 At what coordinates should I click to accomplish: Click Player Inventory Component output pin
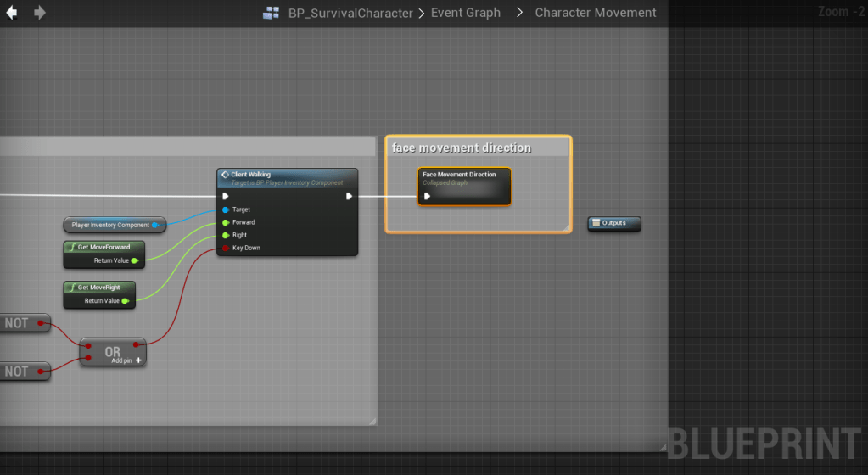tap(155, 225)
